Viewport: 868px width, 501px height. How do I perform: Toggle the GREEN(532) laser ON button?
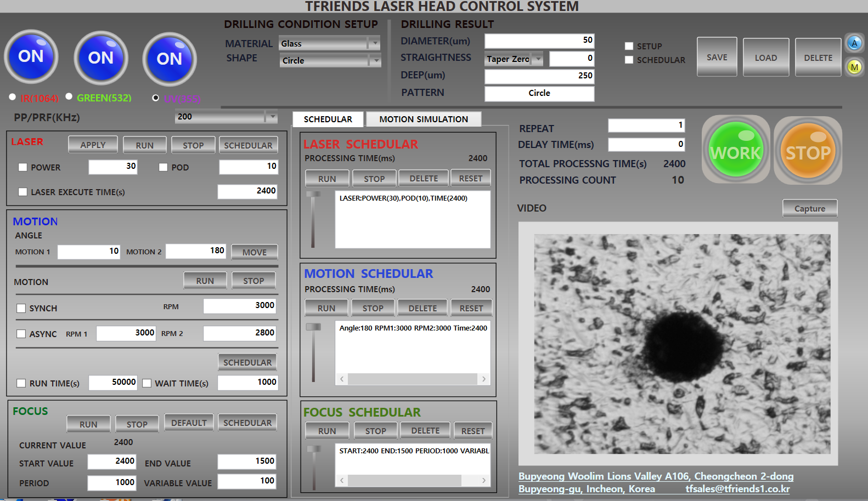coord(101,58)
